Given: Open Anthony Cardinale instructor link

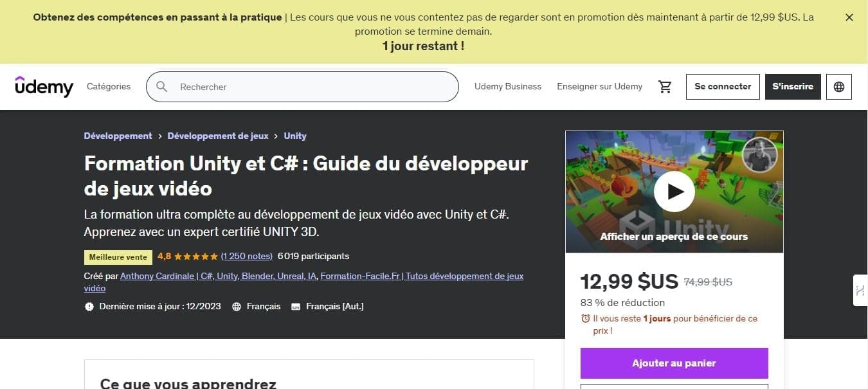Looking at the screenshot, I should [219, 276].
